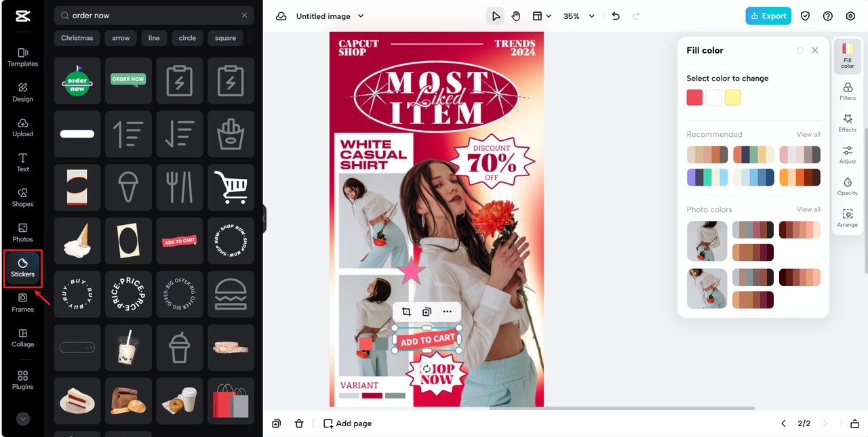This screenshot has height=437, width=868.
Task: Select the yellow color to change
Action: coord(732,98)
